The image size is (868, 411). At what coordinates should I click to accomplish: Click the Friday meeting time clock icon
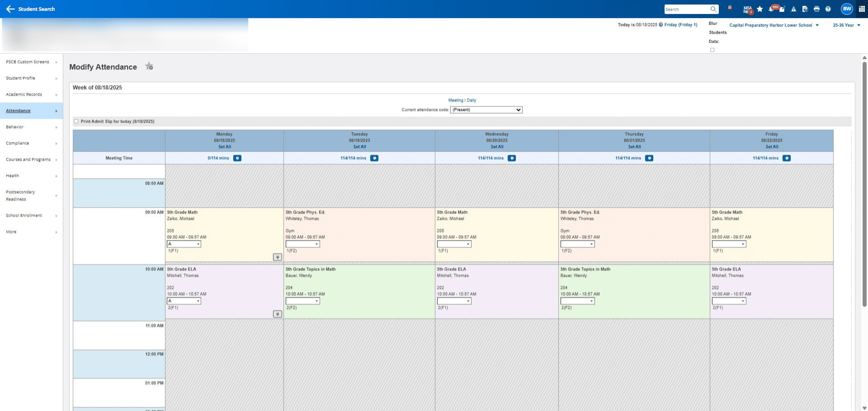click(x=787, y=158)
